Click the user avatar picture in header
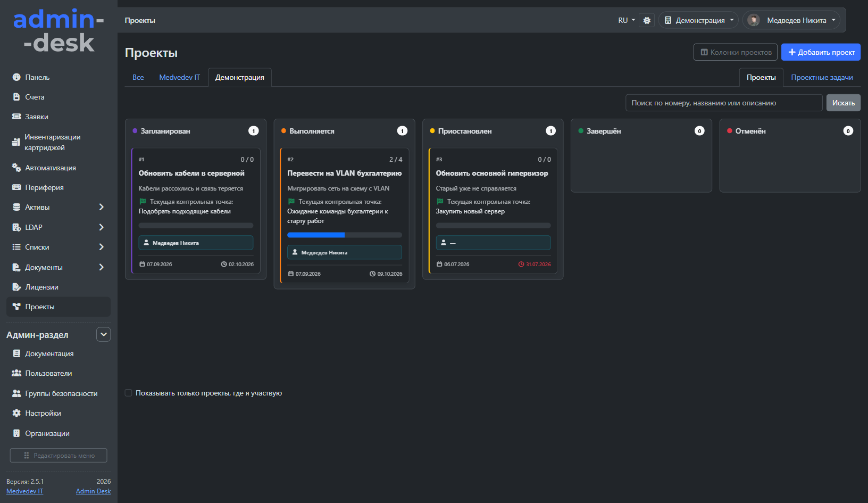The image size is (868, 503). [x=753, y=20]
